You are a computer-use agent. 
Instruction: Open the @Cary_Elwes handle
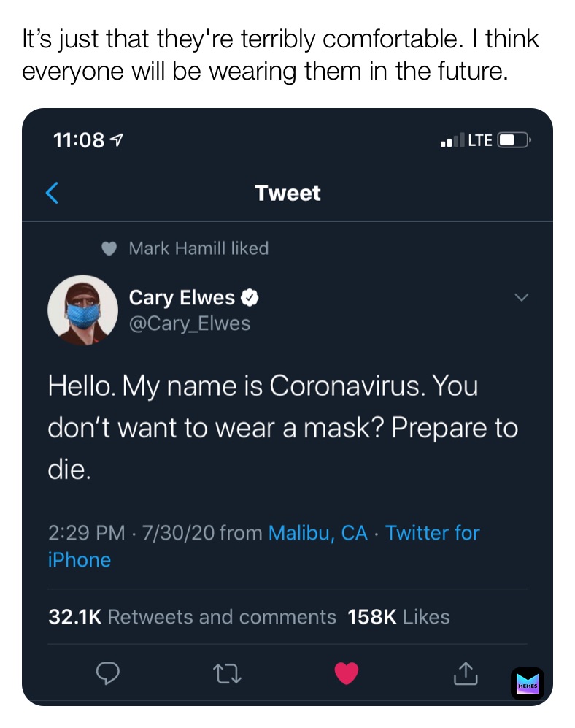click(x=189, y=323)
